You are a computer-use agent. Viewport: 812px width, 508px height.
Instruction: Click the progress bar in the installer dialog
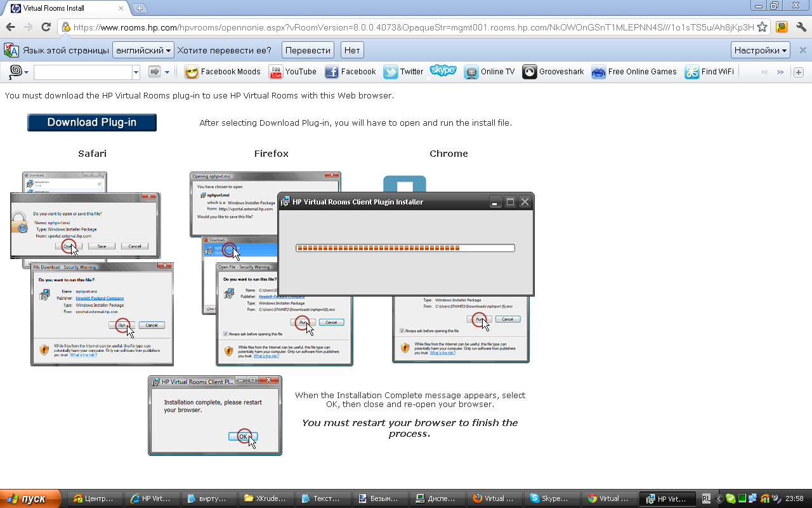(x=405, y=248)
